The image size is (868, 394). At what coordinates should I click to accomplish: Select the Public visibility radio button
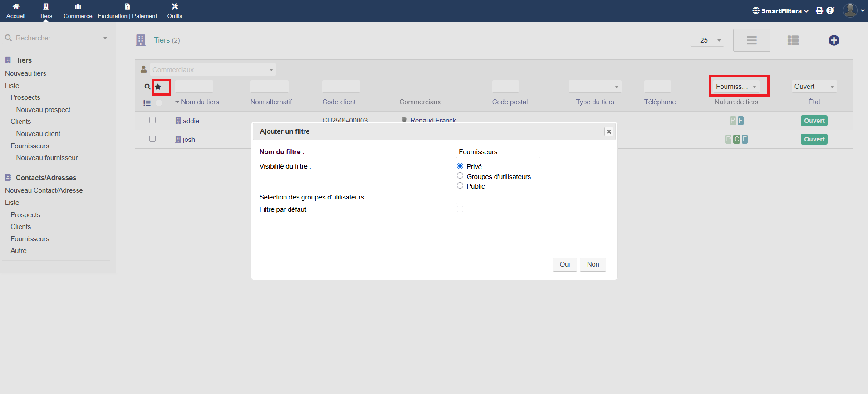[460, 186]
